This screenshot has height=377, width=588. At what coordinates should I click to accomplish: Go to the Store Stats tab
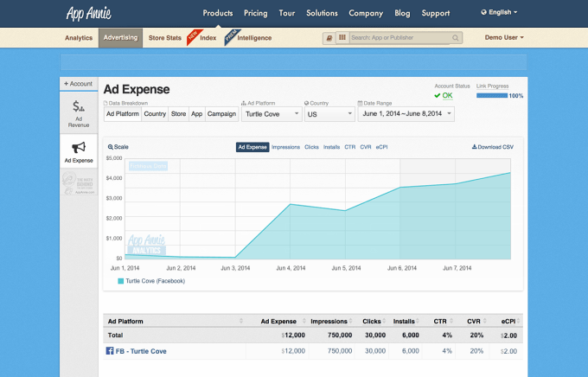tap(166, 38)
